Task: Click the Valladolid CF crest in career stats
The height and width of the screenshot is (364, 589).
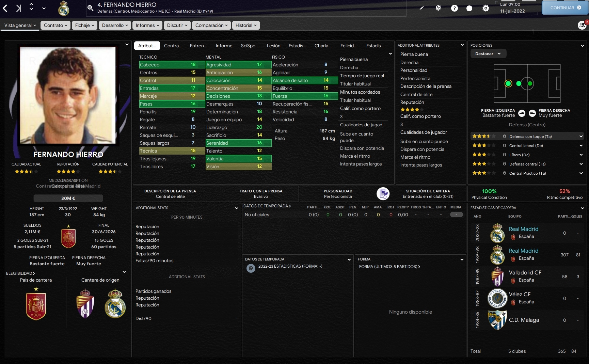Action: click(497, 276)
